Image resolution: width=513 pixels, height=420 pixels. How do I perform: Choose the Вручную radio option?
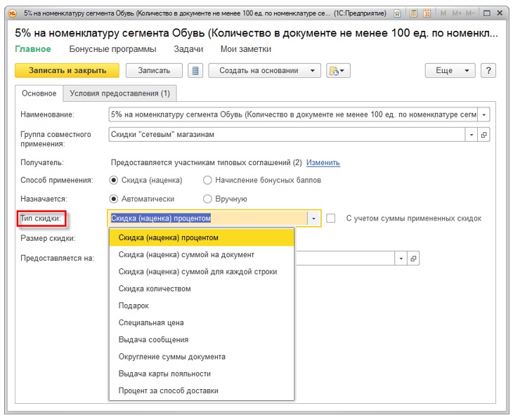tap(207, 199)
